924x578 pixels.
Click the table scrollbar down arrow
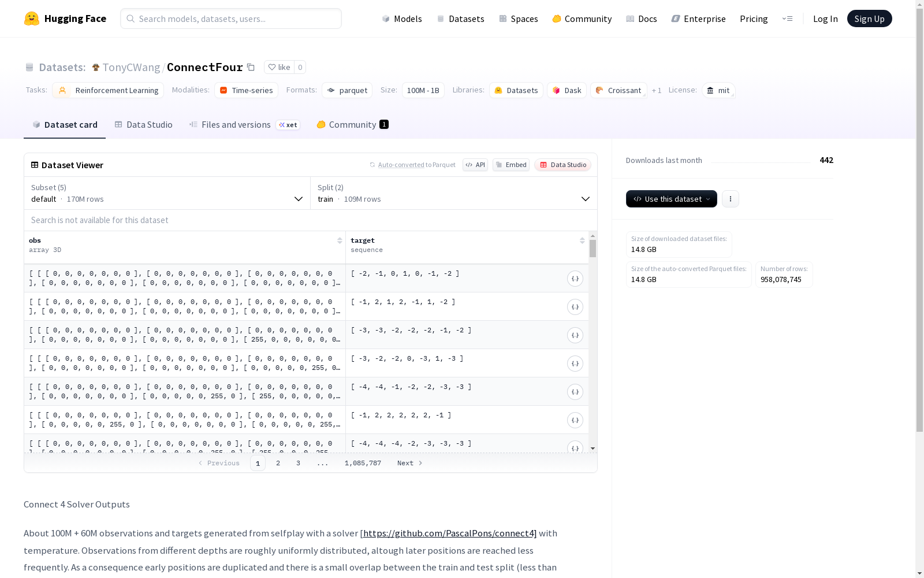tap(593, 449)
